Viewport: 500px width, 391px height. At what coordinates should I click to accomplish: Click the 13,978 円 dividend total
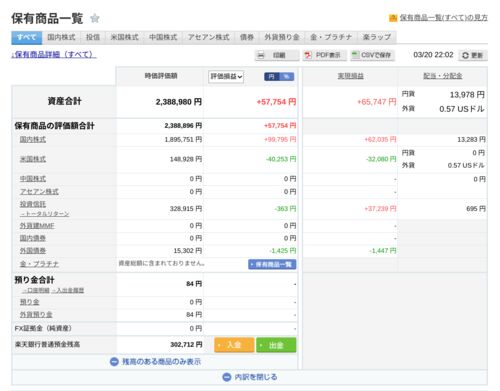tap(467, 95)
